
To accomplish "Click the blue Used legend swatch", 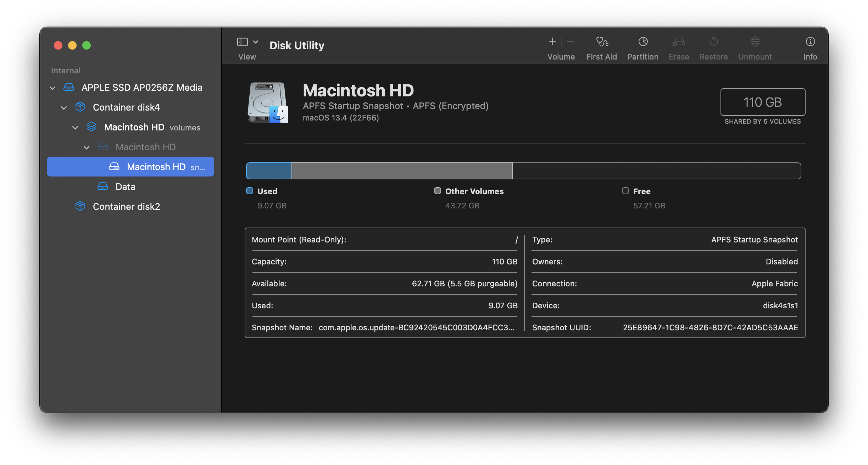I will 250,191.
